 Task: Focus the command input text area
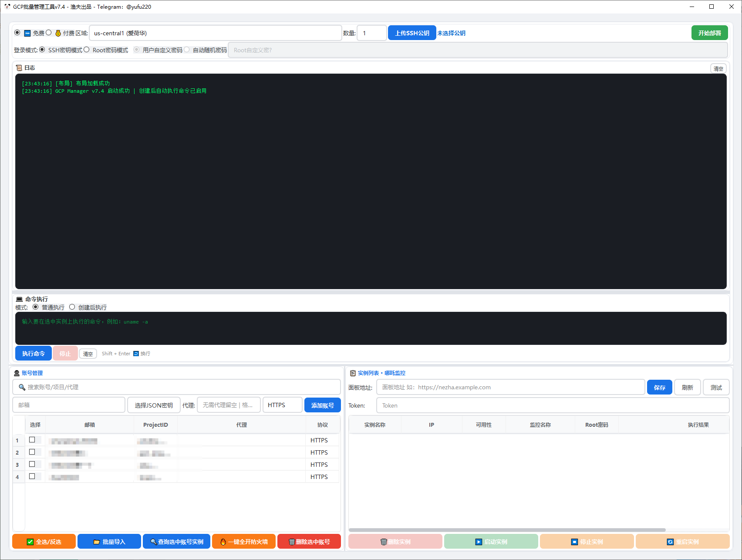(371, 328)
